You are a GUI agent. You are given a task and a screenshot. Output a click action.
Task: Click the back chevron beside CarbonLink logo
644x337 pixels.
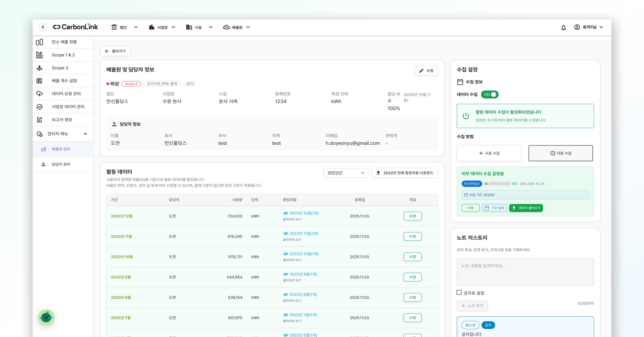coord(43,27)
